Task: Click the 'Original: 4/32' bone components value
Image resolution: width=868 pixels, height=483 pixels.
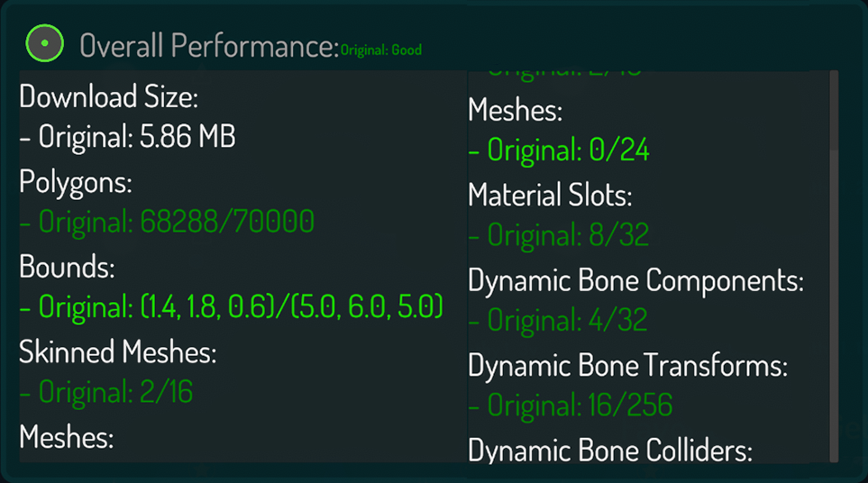Action: coord(558,320)
